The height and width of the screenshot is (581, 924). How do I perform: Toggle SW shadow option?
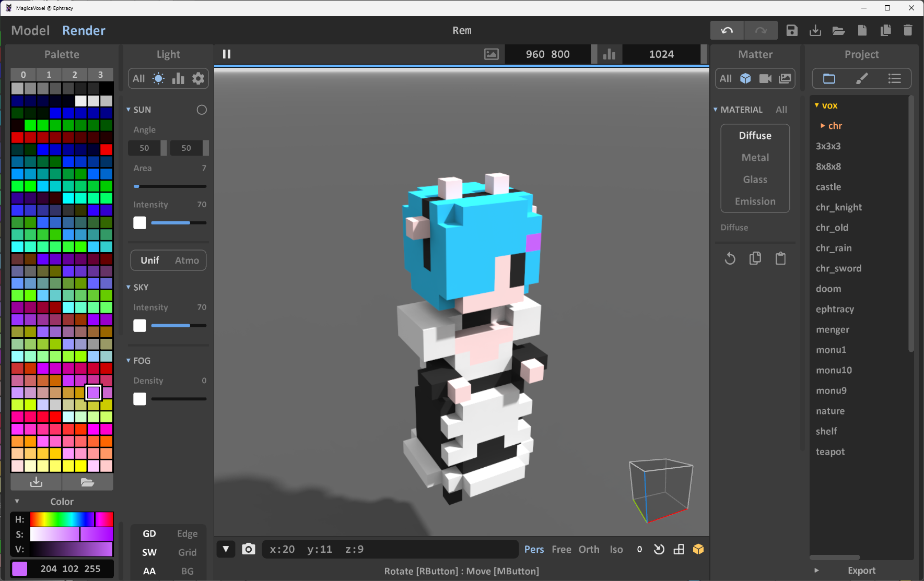coord(149,552)
